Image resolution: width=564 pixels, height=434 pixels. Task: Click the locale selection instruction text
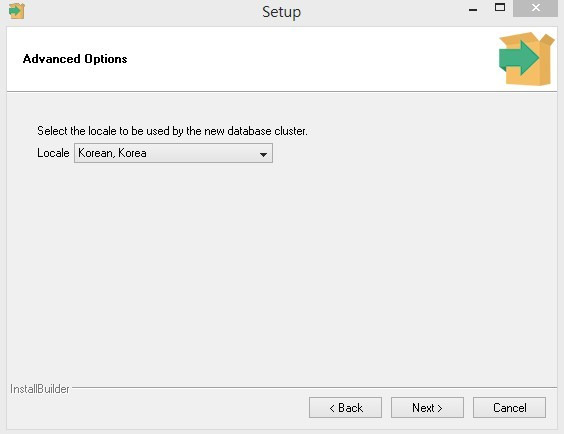point(172,131)
